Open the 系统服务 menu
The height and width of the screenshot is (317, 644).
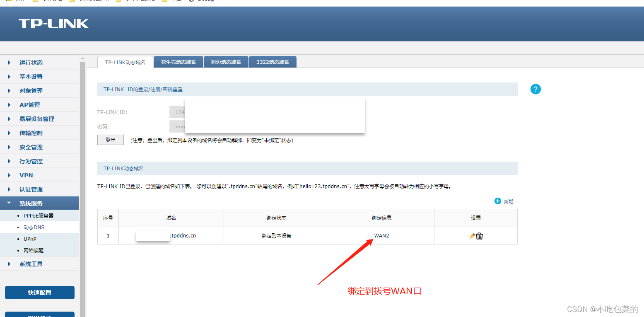point(39,203)
